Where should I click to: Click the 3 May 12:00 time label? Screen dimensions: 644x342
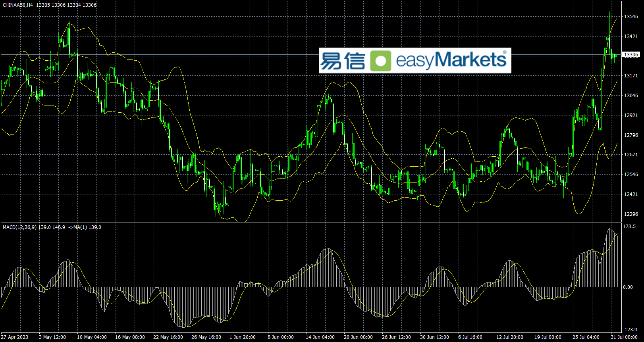pos(52,337)
